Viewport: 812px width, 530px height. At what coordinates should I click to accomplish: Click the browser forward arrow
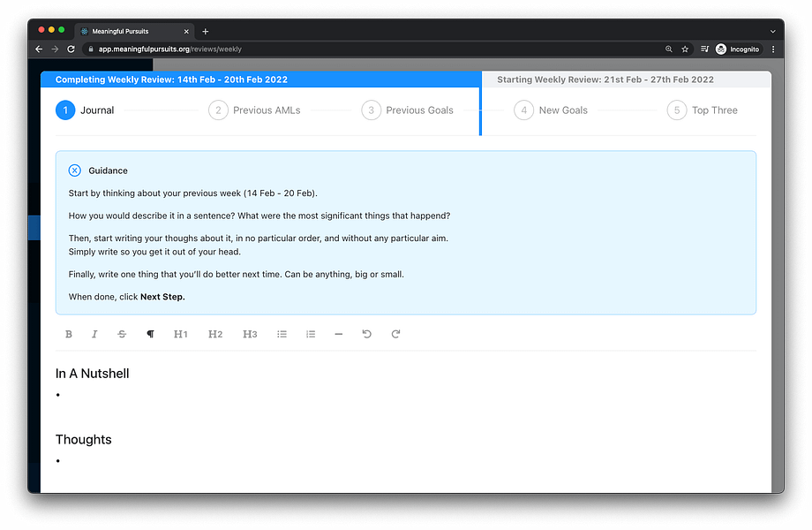[55, 49]
